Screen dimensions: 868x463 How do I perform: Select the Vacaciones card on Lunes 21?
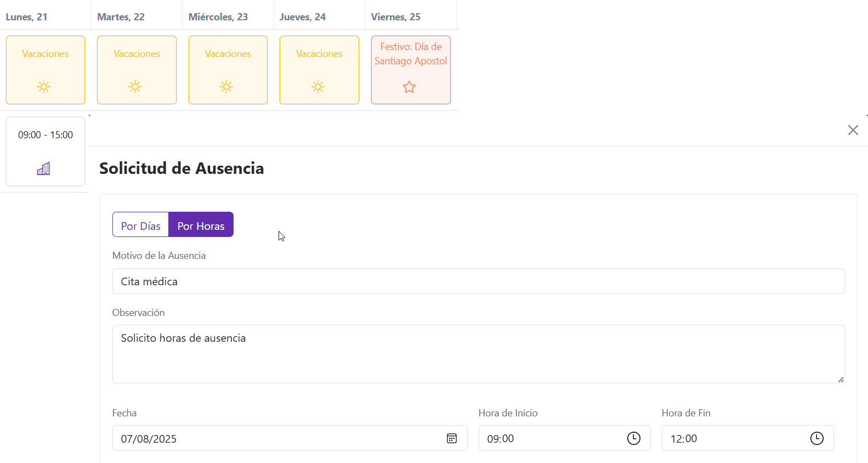(46, 70)
